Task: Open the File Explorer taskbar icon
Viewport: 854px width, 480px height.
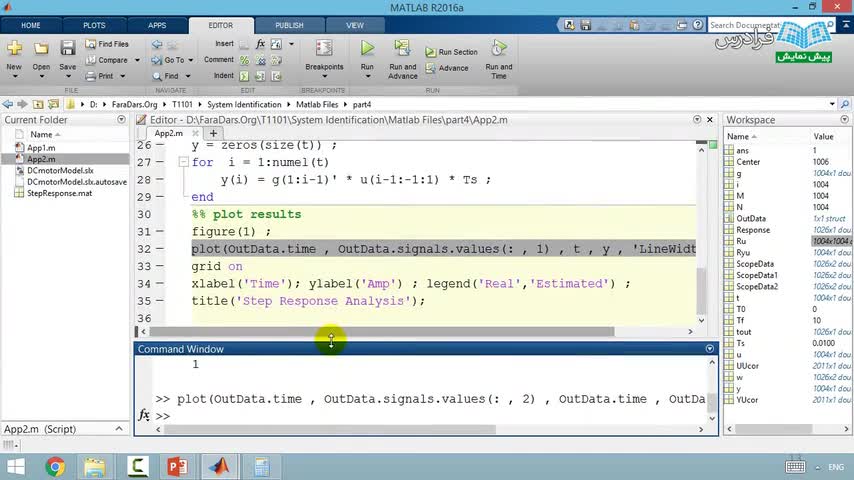Action: [95, 467]
